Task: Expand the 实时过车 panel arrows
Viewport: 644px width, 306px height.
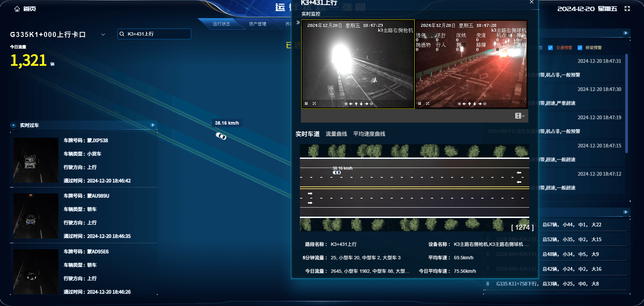Action: [153, 125]
